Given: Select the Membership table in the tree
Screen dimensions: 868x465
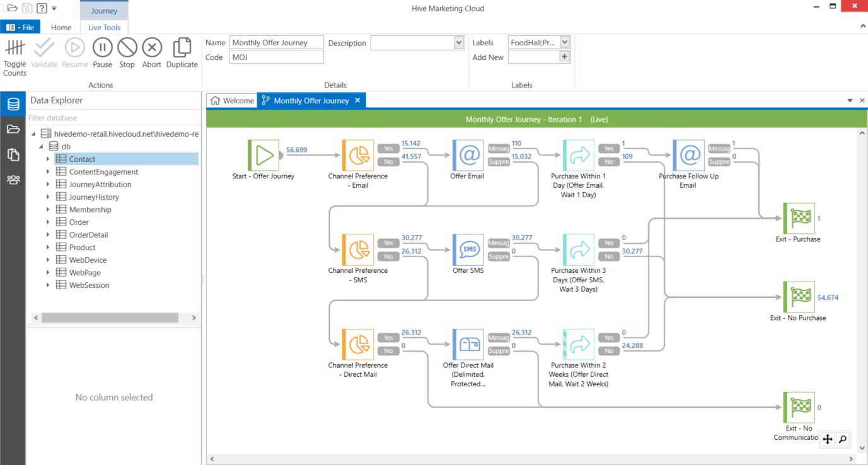Looking at the screenshot, I should (90, 209).
